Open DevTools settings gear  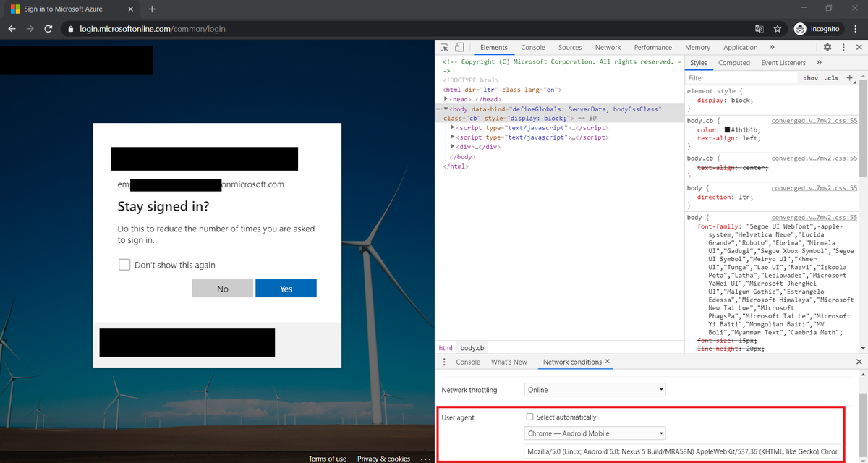(x=827, y=47)
